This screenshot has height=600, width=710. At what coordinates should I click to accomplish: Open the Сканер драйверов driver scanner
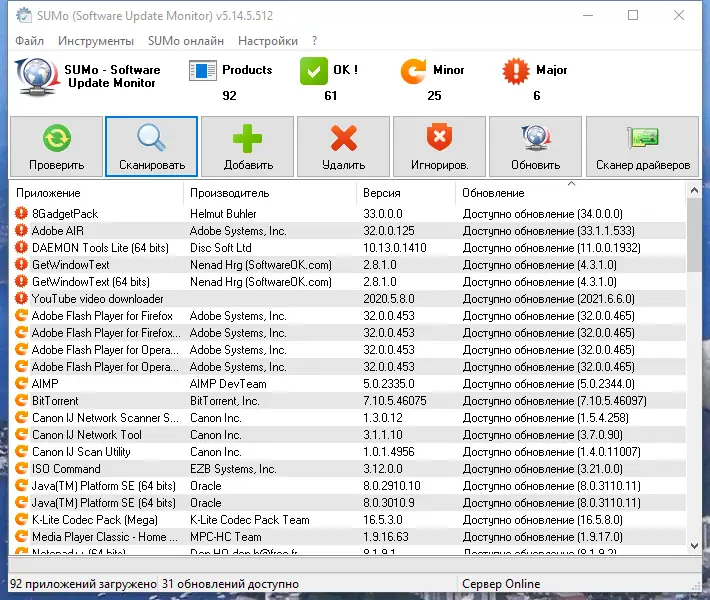tap(643, 146)
